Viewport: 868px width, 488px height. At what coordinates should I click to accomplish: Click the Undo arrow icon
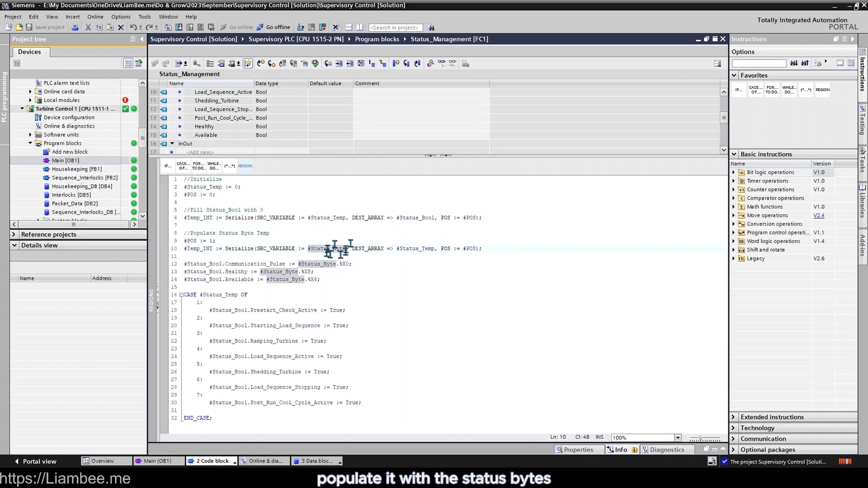[x=133, y=28]
